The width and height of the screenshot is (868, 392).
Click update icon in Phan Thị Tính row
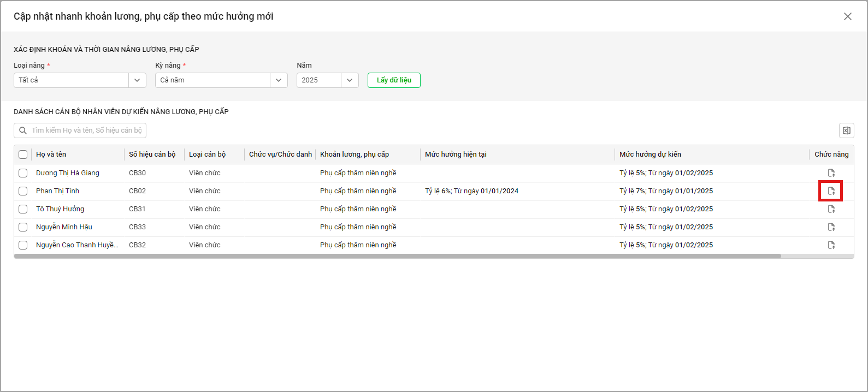coord(831,191)
